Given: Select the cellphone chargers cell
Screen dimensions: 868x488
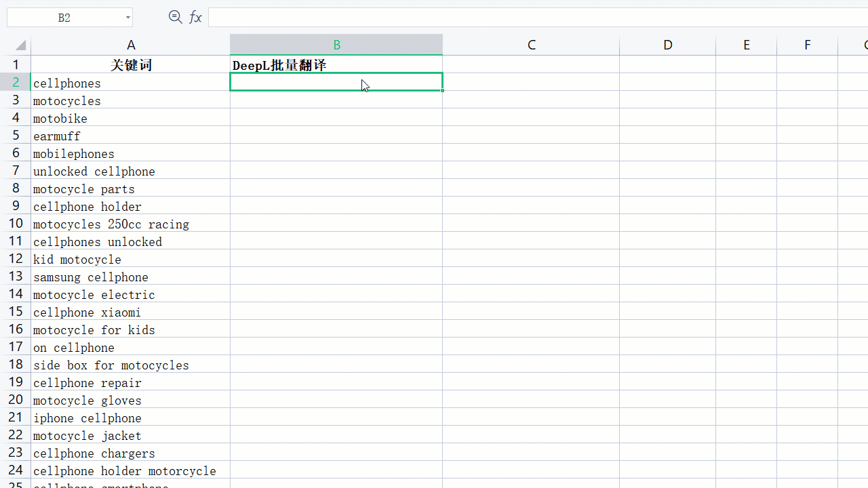Looking at the screenshot, I should click(131, 453).
